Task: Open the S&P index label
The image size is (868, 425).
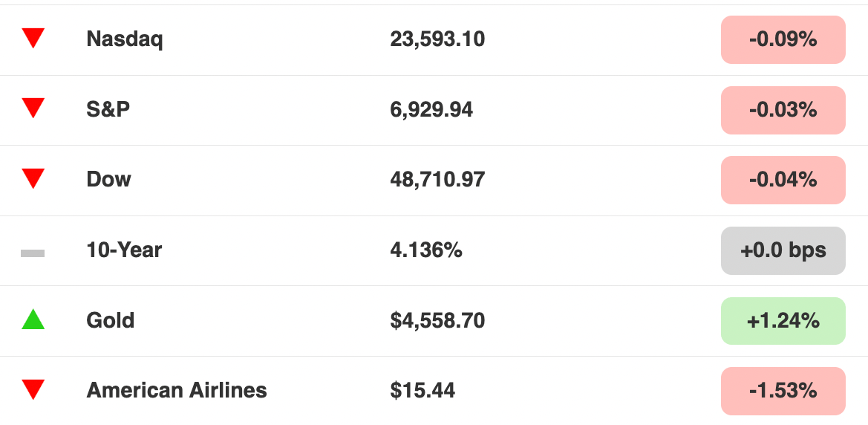Action: coord(108,109)
